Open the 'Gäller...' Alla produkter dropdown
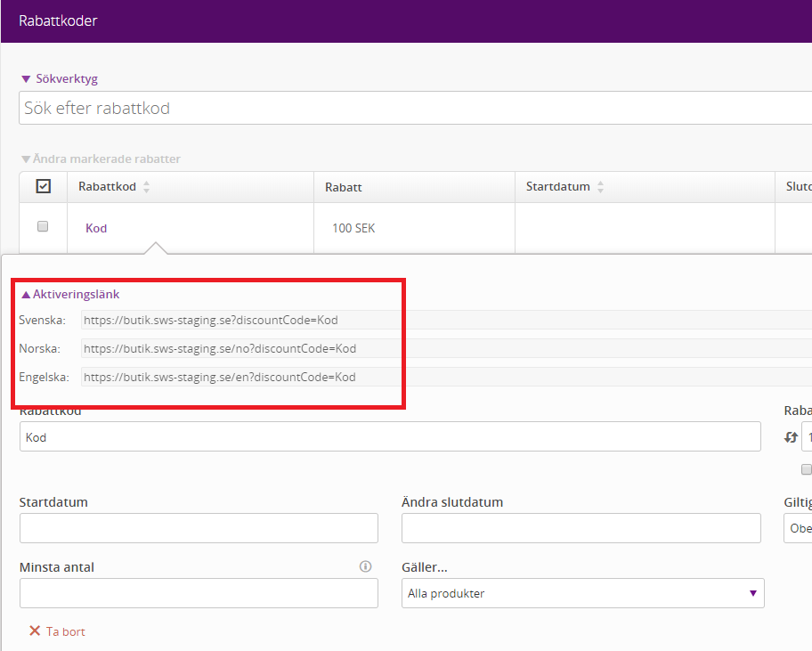 point(582,593)
